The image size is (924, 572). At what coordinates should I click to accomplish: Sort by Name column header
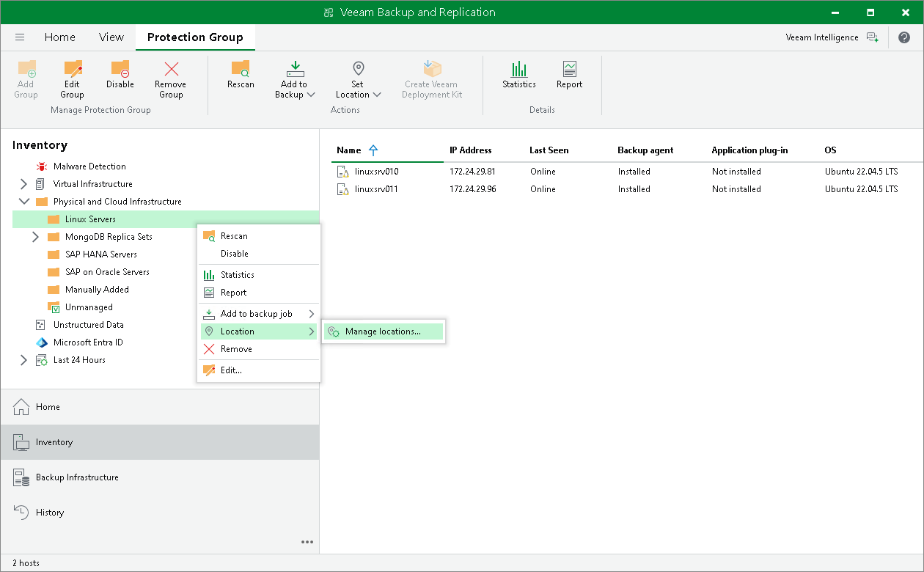pyautogui.click(x=349, y=150)
